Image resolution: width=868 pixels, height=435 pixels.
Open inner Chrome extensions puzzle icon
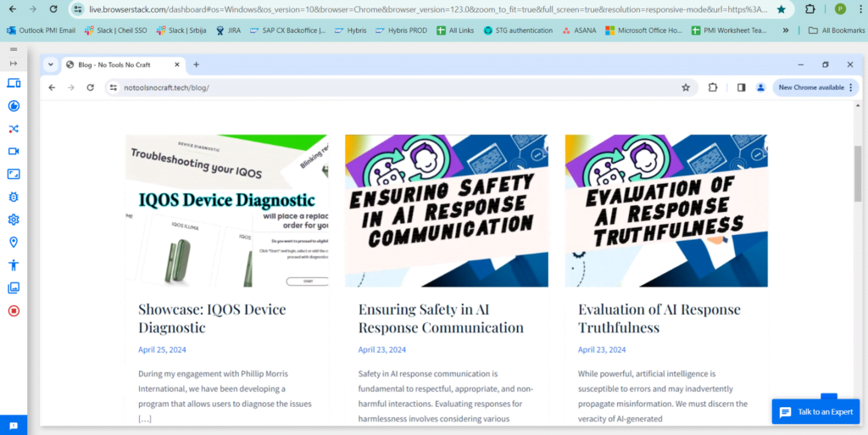tap(712, 87)
